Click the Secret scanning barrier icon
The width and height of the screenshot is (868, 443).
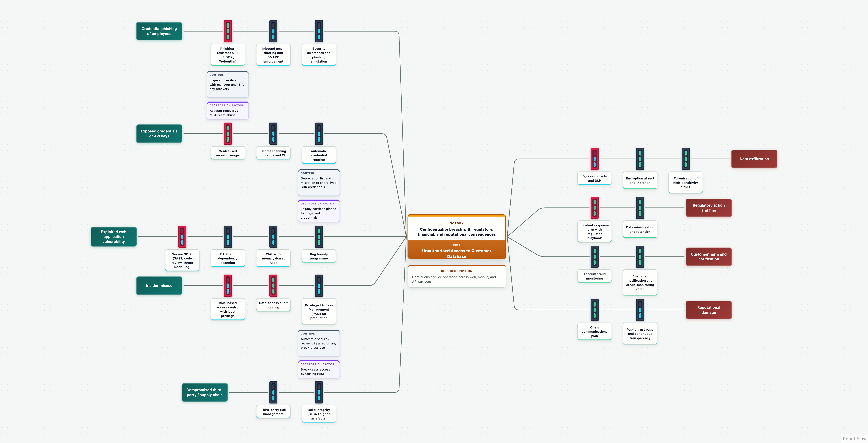point(273,134)
